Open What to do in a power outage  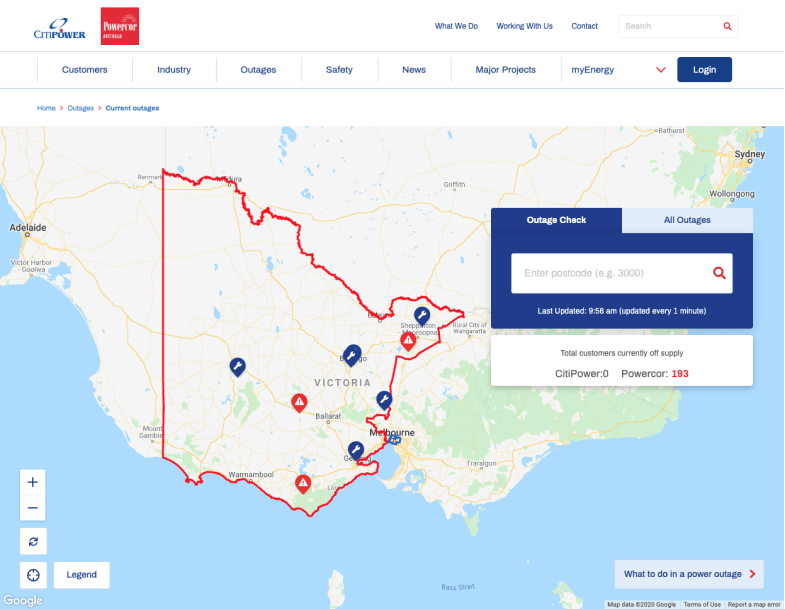pos(689,574)
